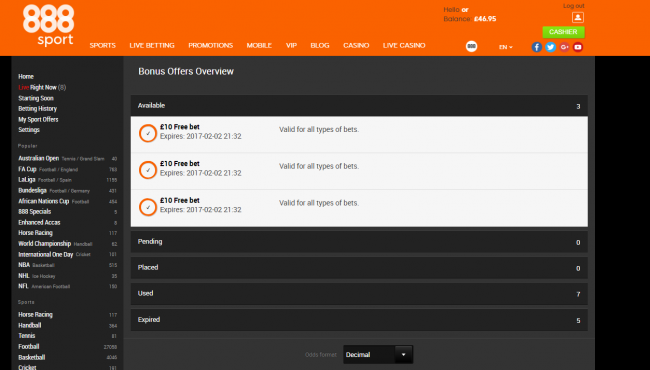Open the VIP menu item
This screenshot has width=650, height=370.
click(x=291, y=46)
